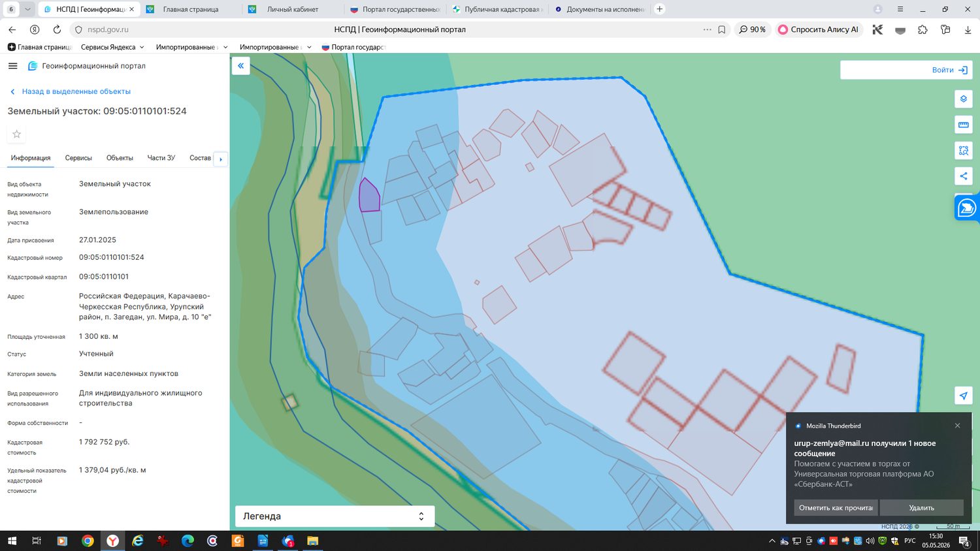Open the hamburger menu in portal header
This screenshot has width=980, height=551.
click(x=12, y=66)
